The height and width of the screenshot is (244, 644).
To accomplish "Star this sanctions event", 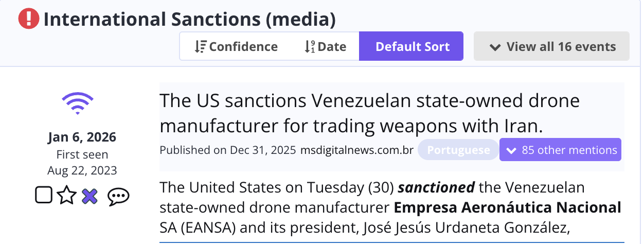I will tap(66, 196).
